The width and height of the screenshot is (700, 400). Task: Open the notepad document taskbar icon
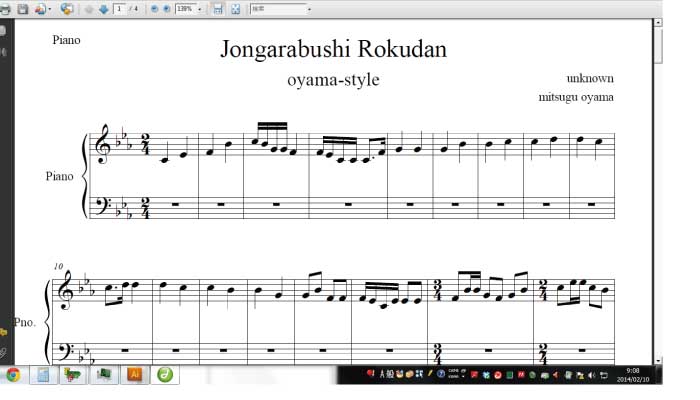(43, 375)
